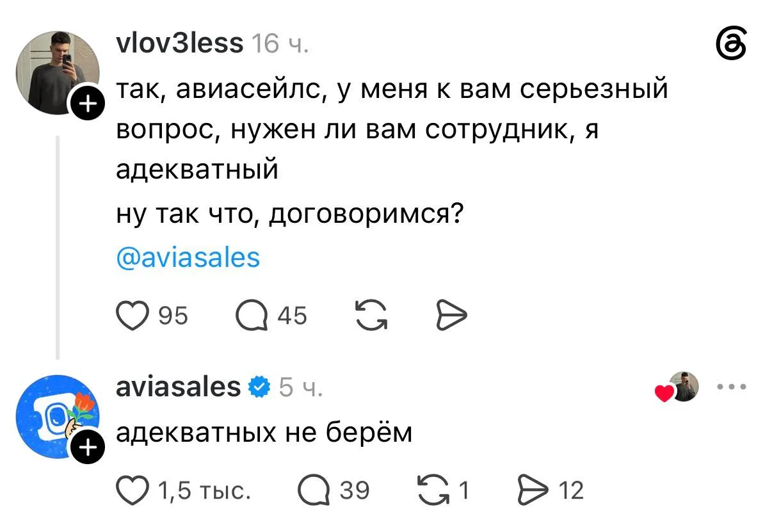Share the vlov3less post via send icon
Viewport: 772px width, 532px height.
click(x=452, y=316)
